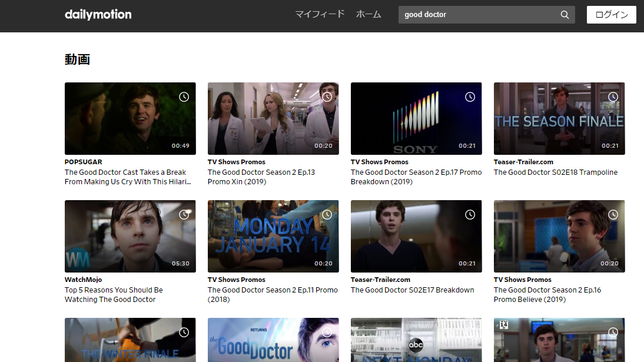Image resolution: width=644 pixels, height=362 pixels.
Task: Play The Season Finale thumbnail
Action: click(559, 119)
